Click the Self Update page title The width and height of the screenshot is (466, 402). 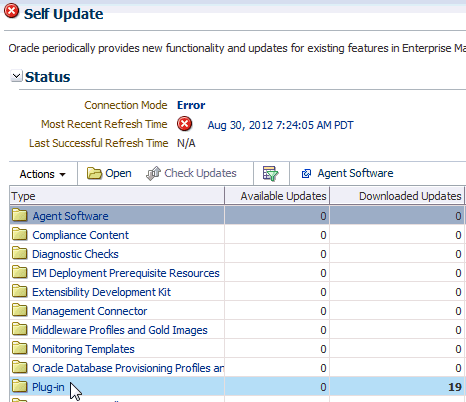64,14
